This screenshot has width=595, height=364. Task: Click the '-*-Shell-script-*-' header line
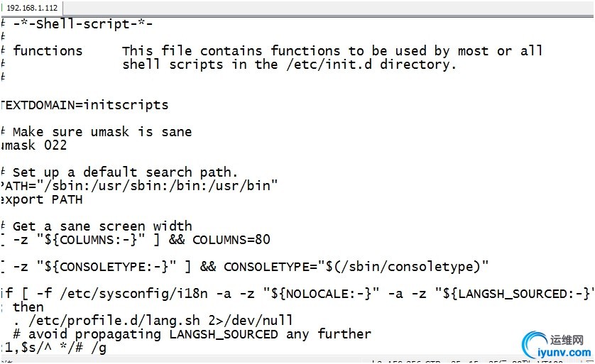pyautogui.click(x=82, y=23)
